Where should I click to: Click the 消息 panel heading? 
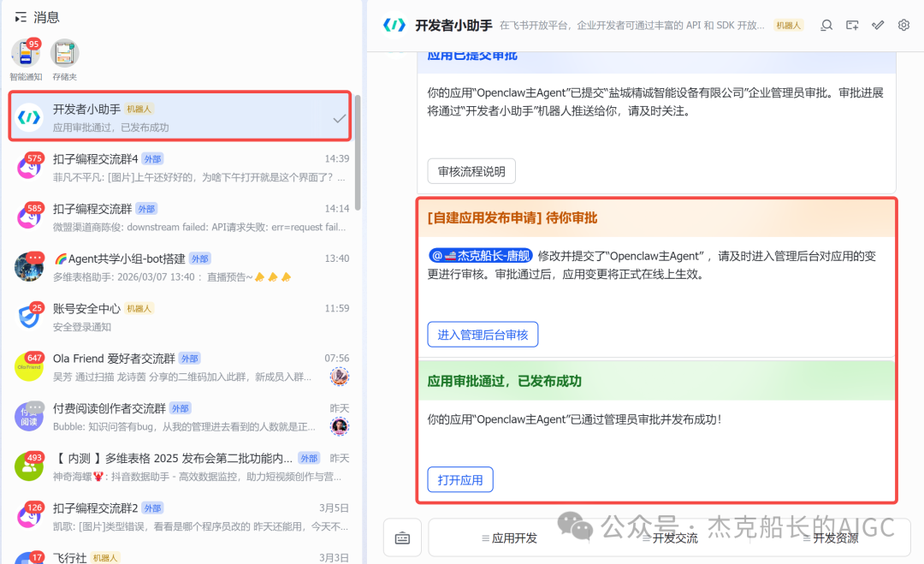click(x=46, y=17)
